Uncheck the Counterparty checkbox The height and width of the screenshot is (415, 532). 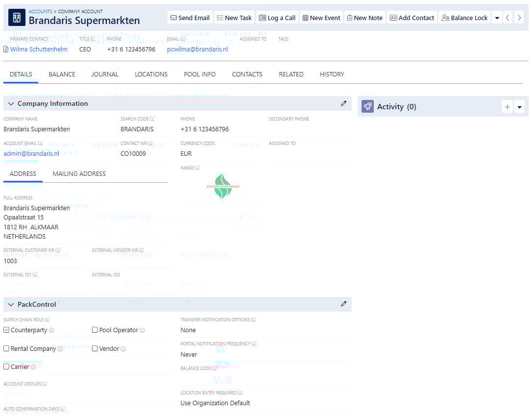coord(6,330)
